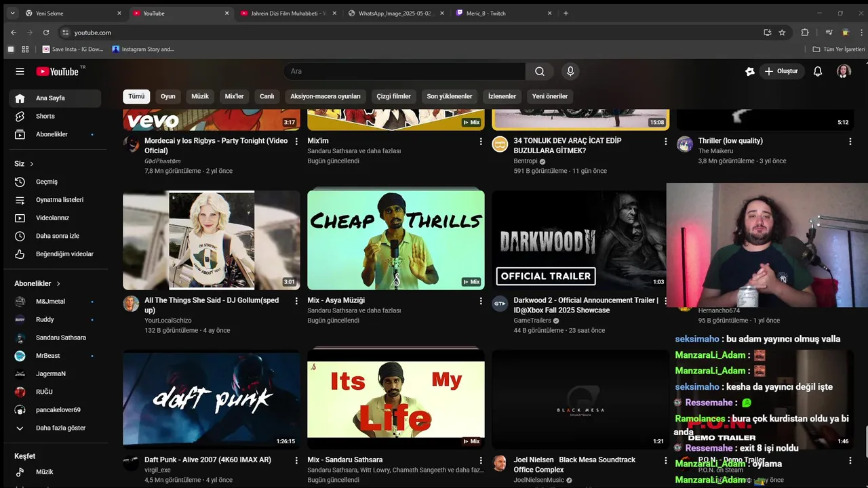Select the Oyun filter chip
Image resolution: width=868 pixels, height=488 pixels.
tap(167, 96)
